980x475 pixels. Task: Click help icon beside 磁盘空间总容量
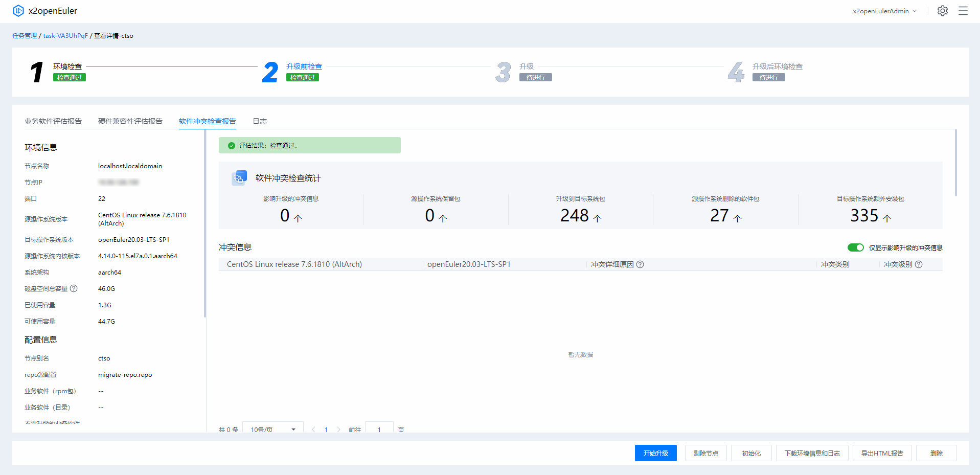pyautogui.click(x=74, y=288)
